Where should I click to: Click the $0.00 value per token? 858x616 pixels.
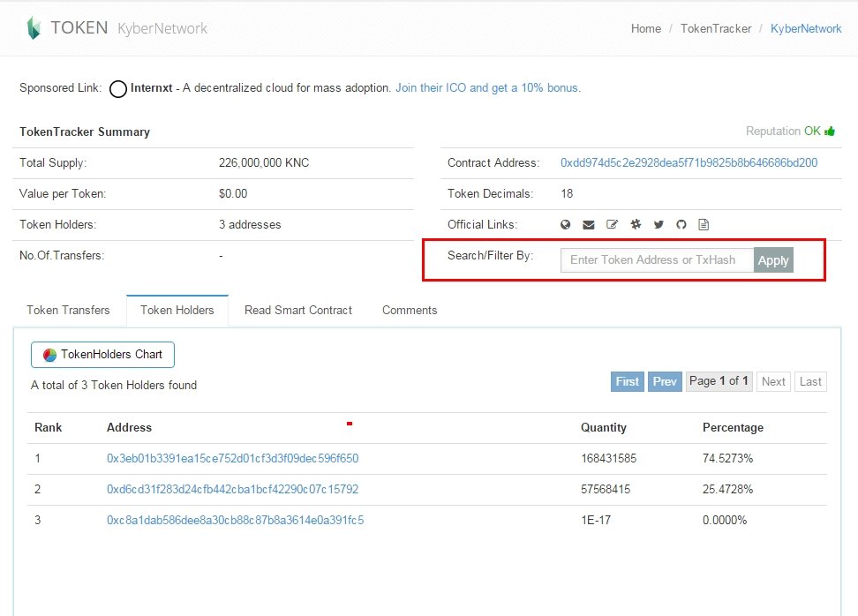tap(233, 193)
